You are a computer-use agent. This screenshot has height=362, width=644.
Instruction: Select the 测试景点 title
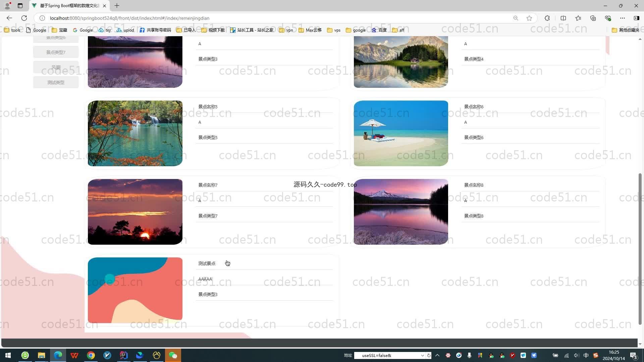pos(207,263)
